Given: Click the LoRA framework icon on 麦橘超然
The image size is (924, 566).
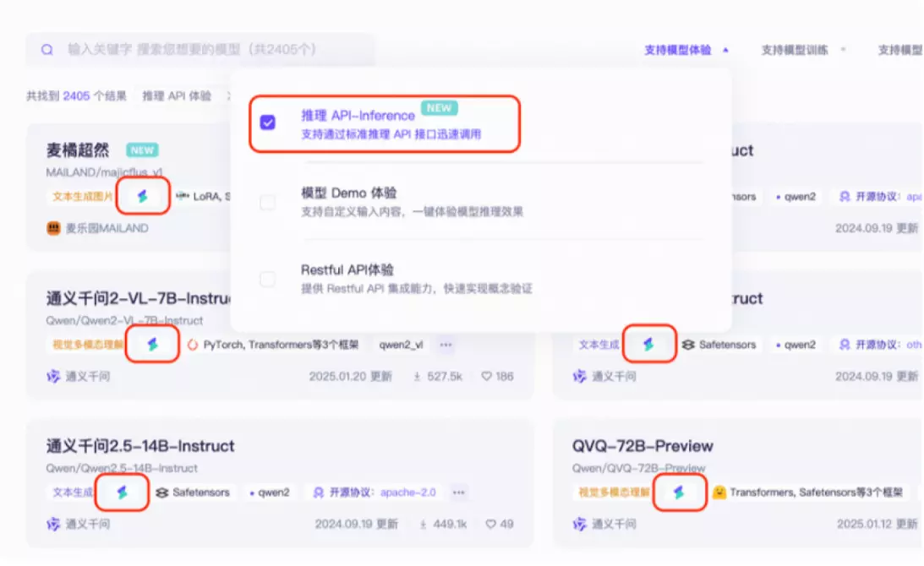Looking at the screenshot, I should coord(183,196).
